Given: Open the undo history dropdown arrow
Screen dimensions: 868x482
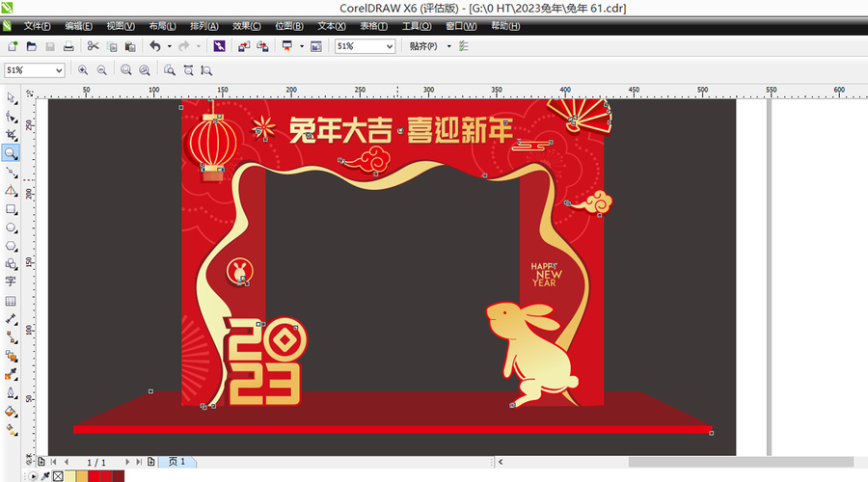Looking at the screenshot, I should [x=170, y=46].
